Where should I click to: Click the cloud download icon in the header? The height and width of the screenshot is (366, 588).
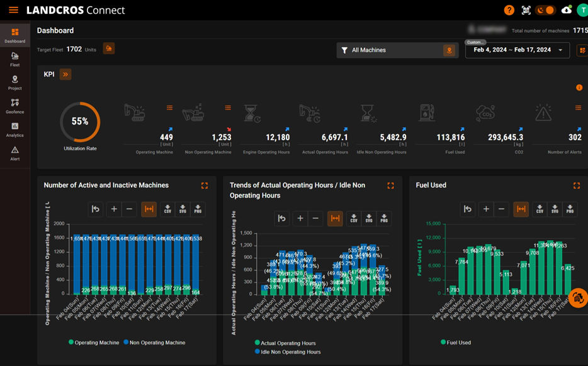(x=565, y=9)
